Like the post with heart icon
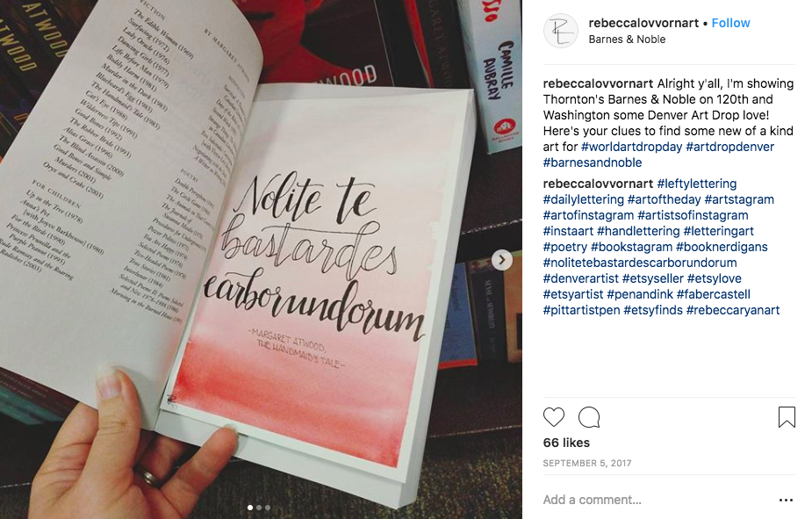 pos(554,417)
